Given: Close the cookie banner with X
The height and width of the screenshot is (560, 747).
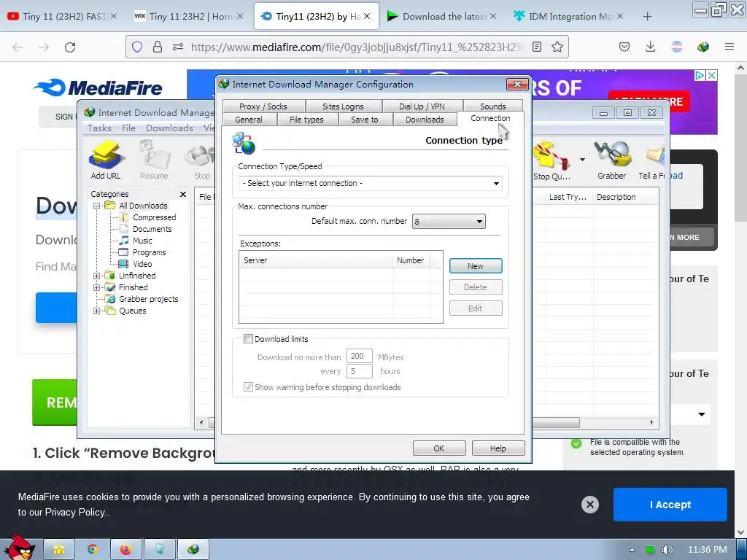Looking at the screenshot, I should [589, 505].
